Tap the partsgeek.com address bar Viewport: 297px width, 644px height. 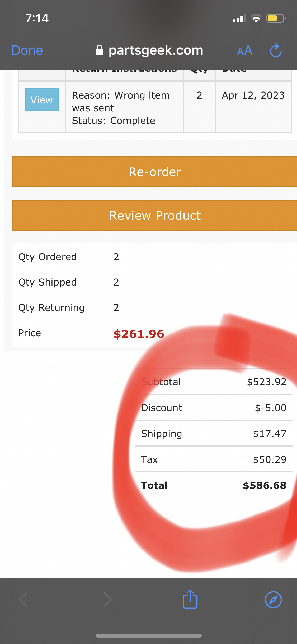(x=156, y=50)
